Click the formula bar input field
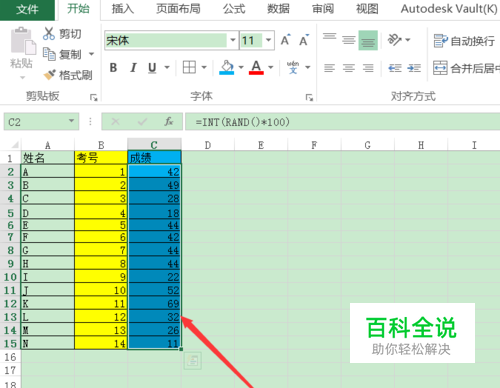500x388 pixels. coord(343,122)
